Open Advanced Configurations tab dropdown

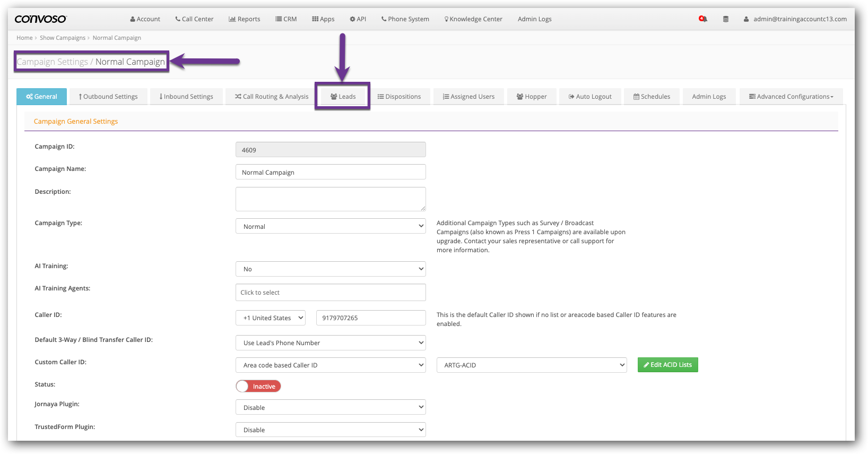(791, 97)
